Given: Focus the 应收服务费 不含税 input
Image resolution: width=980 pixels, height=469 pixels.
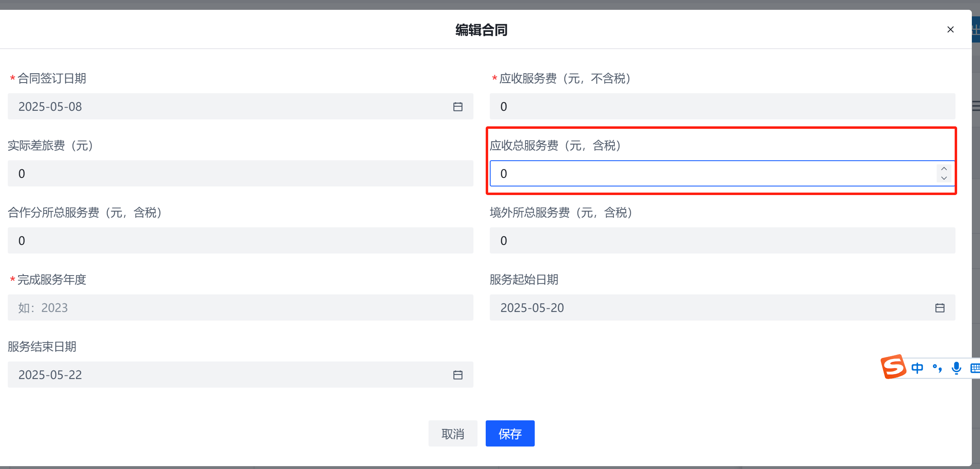Looking at the screenshot, I should click(721, 106).
